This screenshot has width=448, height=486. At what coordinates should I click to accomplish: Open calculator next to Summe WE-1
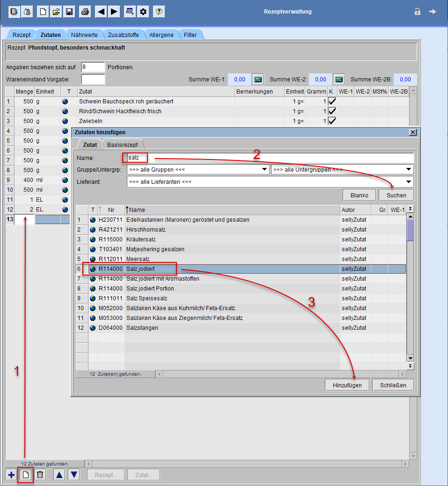tap(258, 80)
